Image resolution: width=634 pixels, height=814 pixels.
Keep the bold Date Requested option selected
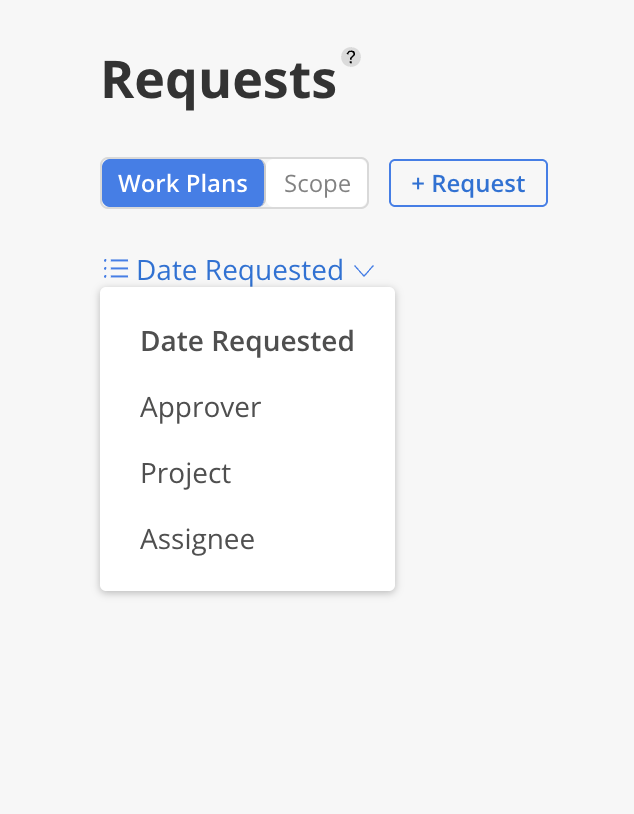[x=247, y=342]
